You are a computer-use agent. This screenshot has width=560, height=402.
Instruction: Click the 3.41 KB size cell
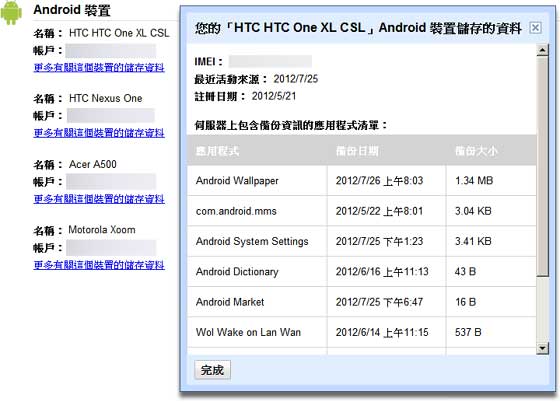[473, 241]
